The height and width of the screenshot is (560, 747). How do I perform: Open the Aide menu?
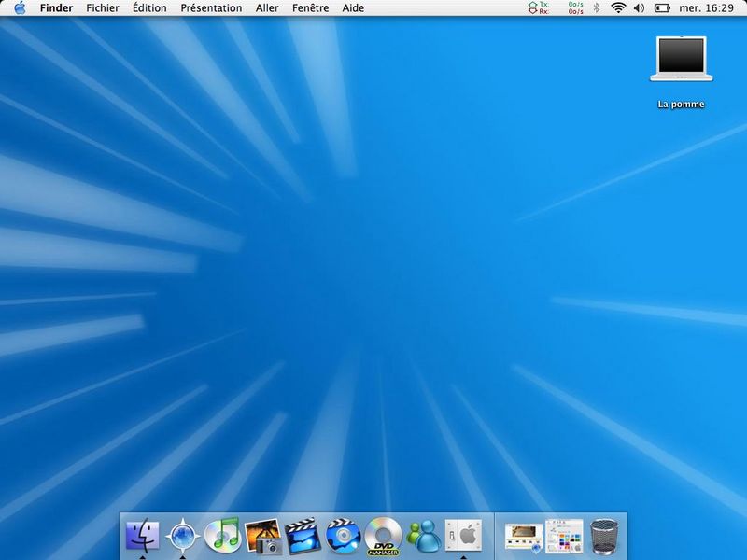pyautogui.click(x=353, y=8)
